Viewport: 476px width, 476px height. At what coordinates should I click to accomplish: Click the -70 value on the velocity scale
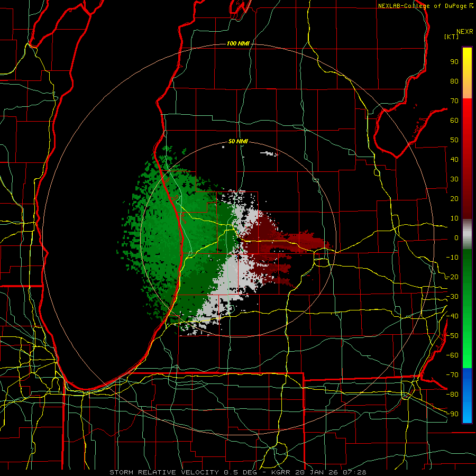(x=452, y=375)
